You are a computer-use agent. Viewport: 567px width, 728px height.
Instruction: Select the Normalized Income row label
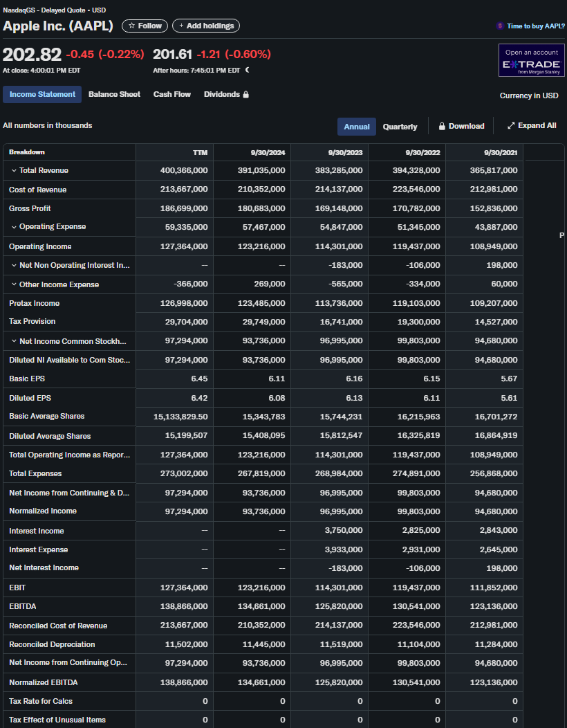tap(43, 511)
